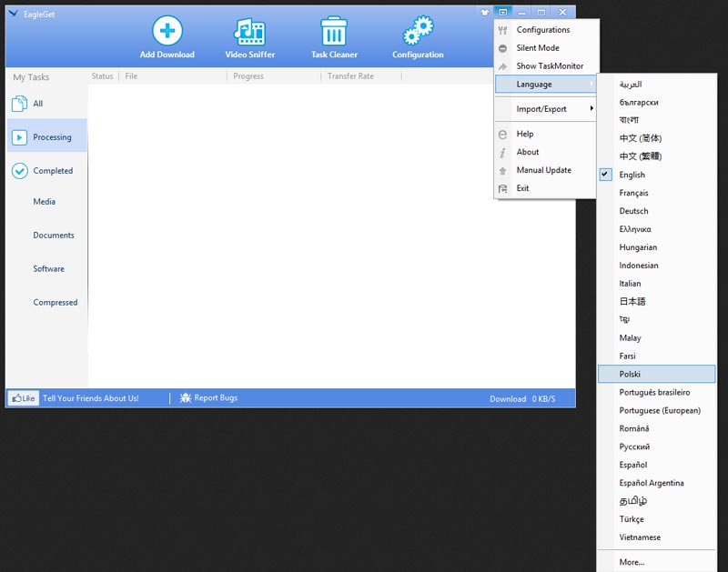The width and height of the screenshot is (728, 572).
Task: Choose Show TaskMonitor menu entry
Action: tap(545, 65)
